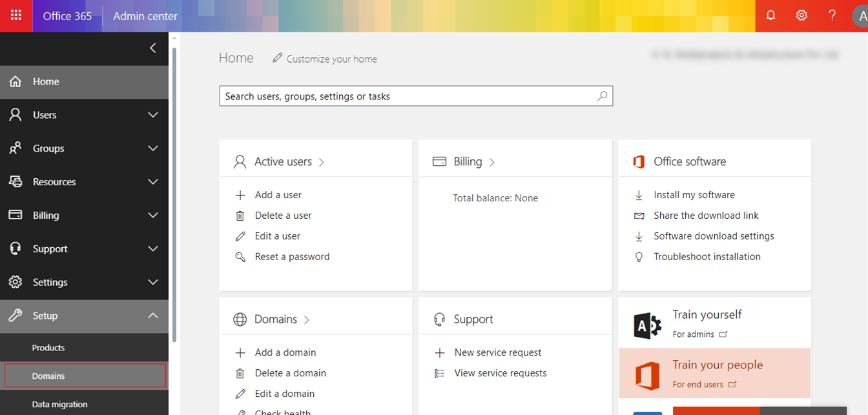Click the download icon beside Install my software
This screenshot has width=868, height=415.
coord(639,195)
